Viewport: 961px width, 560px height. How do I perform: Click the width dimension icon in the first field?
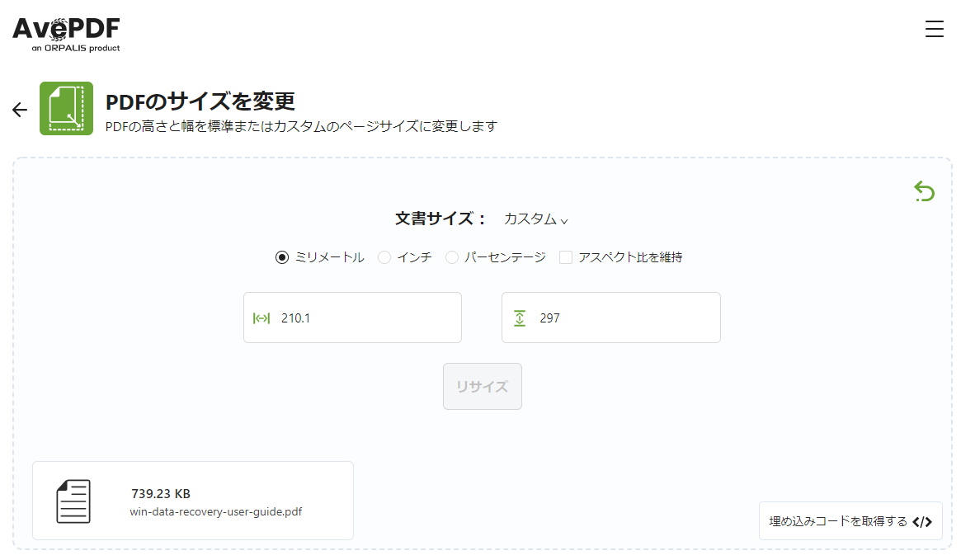tap(260, 318)
